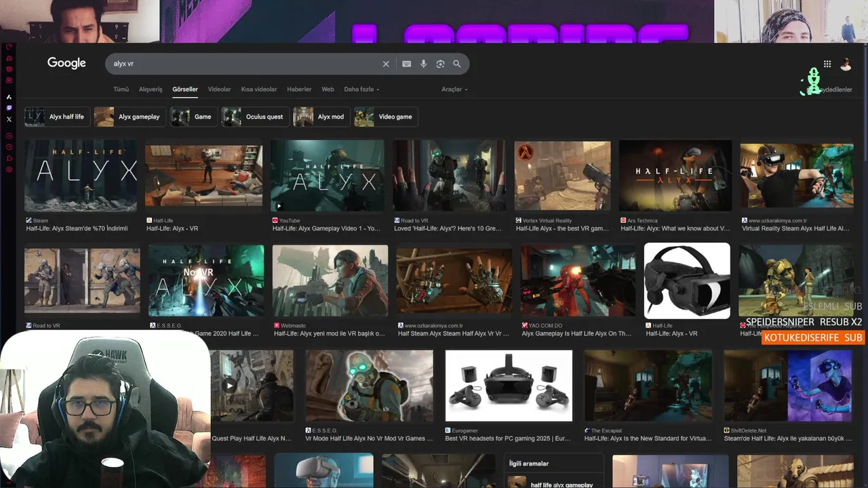868x488 pixels.
Task: Switch to the Tümü tab
Action: 121,89
